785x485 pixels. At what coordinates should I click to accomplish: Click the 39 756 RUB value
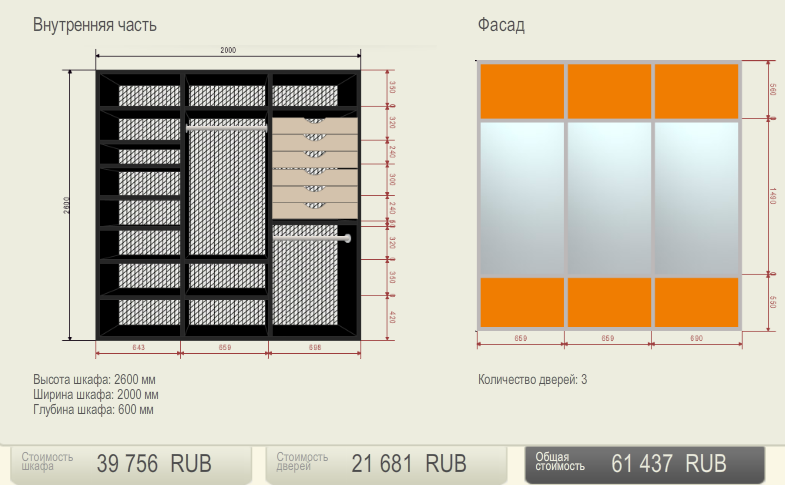[154, 463]
